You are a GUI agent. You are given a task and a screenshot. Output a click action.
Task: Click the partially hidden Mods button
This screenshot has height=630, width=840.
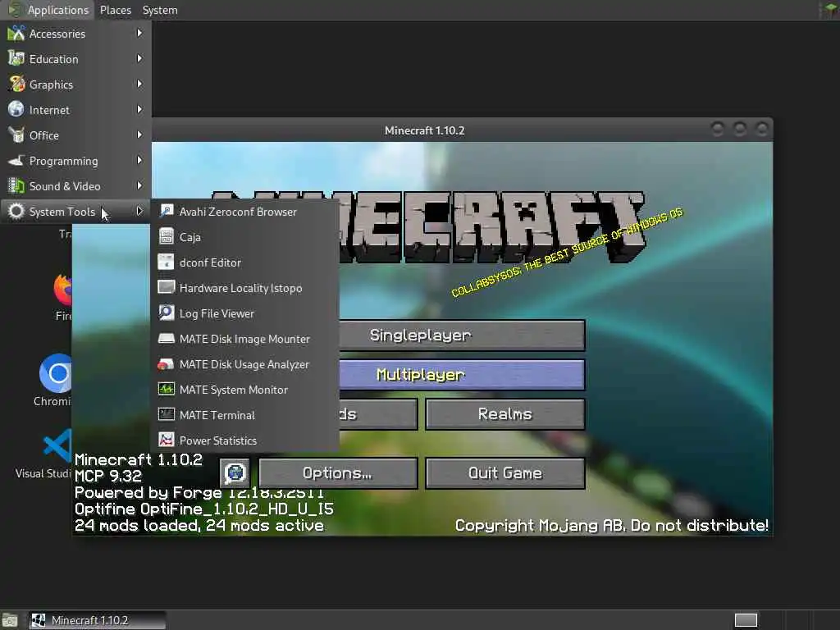point(378,413)
